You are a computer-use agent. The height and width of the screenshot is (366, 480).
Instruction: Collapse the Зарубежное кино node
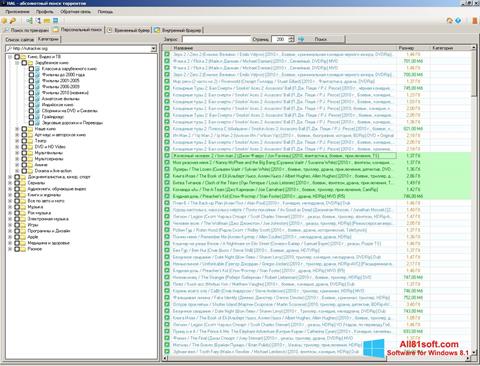point(17,63)
